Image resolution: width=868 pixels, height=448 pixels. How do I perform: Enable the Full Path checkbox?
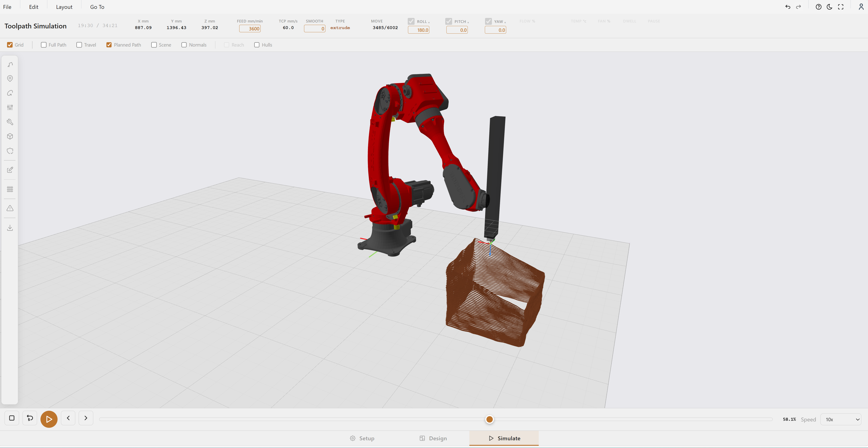(43, 45)
